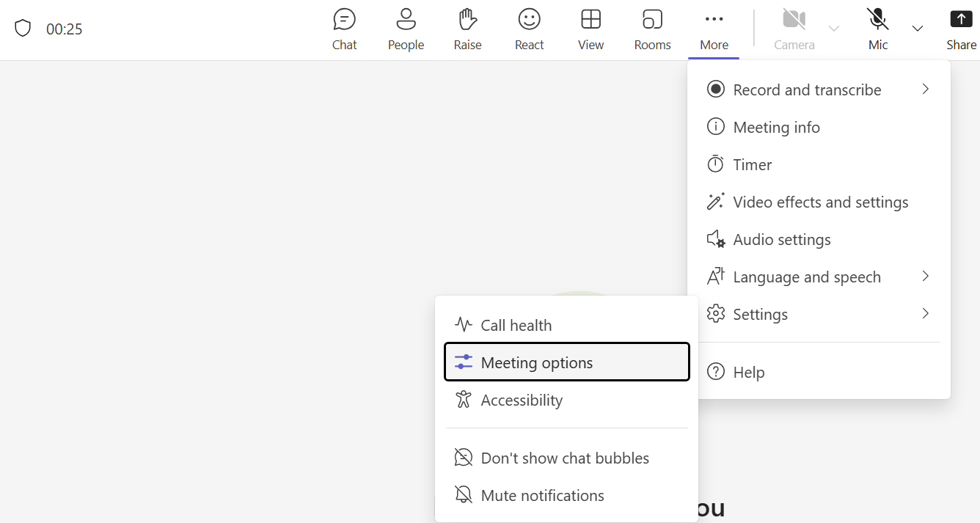Click the Help question mark icon

[x=715, y=372]
